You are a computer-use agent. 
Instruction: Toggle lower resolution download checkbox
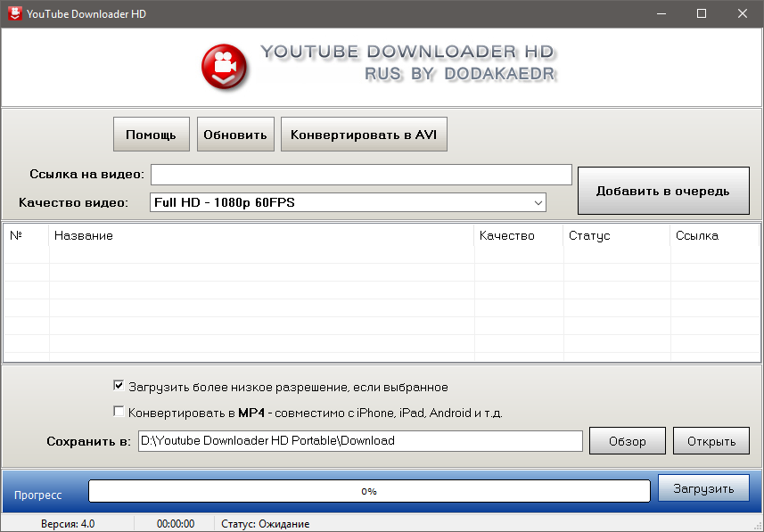(x=119, y=387)
